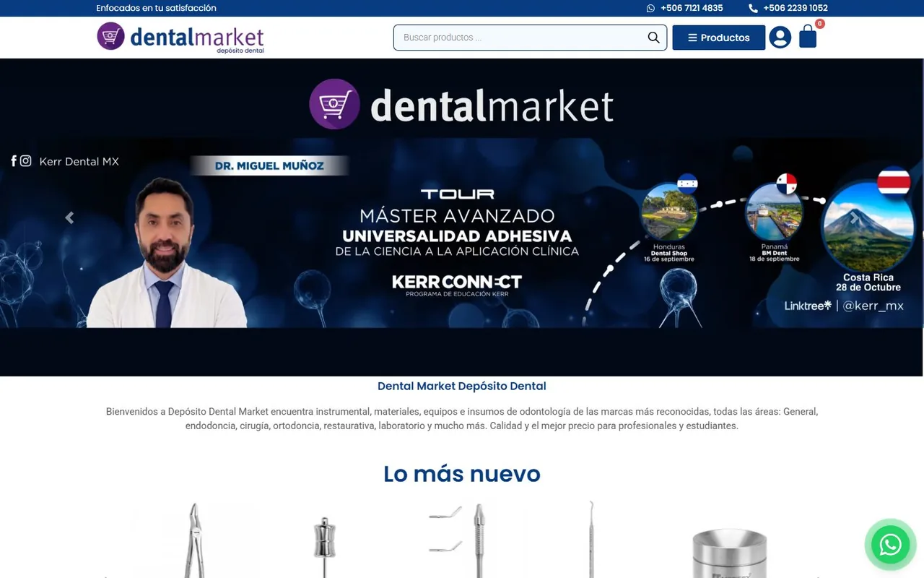Screen dimensions: 924x578
Task: Click the phone icon beside +506 2239 1052
Action: coord(753,8)
